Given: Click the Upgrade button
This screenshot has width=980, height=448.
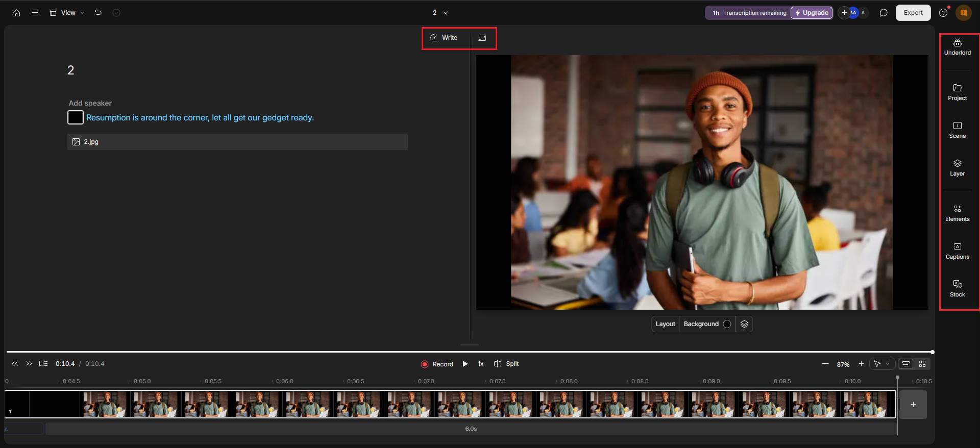Looking at the screenshot, I should coord(812,13).
